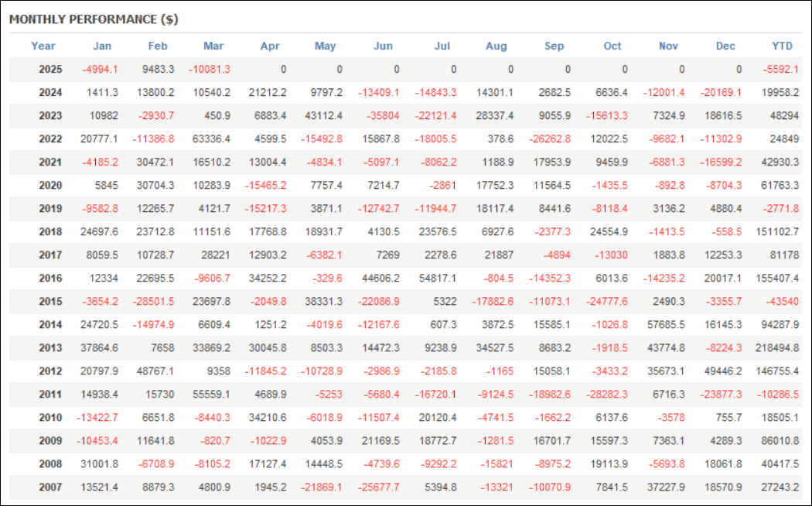The image size is (812, 506).
Task: Click 2013 YTD value 218494.8
Action: [x=777, y=348]
